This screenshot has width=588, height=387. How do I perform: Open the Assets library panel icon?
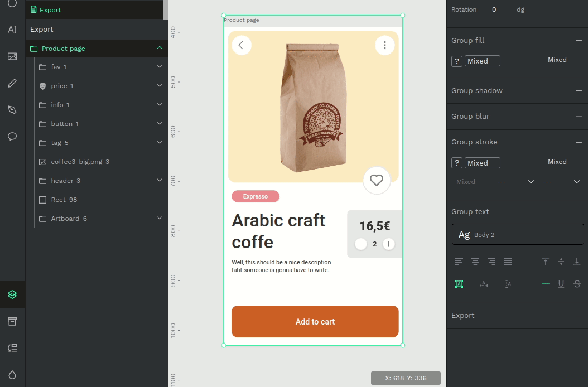pyautogui.click(x=12, y=321)
